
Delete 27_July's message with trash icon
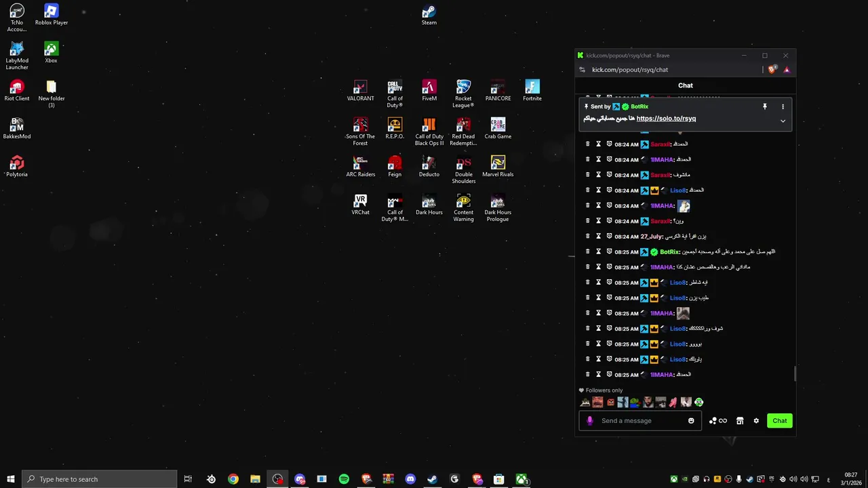click(588, 237)
